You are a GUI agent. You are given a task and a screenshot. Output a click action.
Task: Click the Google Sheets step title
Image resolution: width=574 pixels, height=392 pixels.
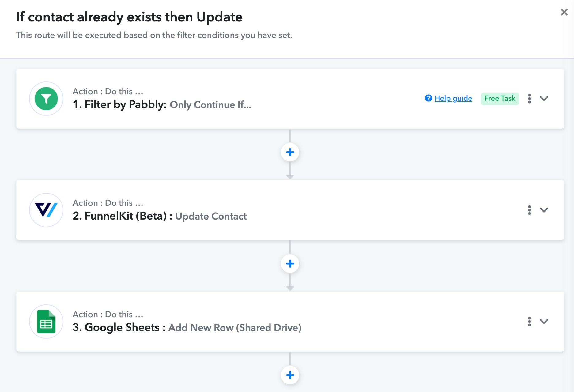(187, 328)
